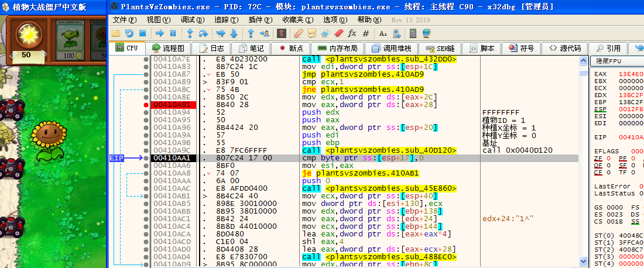Click the disassembly scrollbar down arrow
This screenshot has width=644, height=268.
(583, 261)
